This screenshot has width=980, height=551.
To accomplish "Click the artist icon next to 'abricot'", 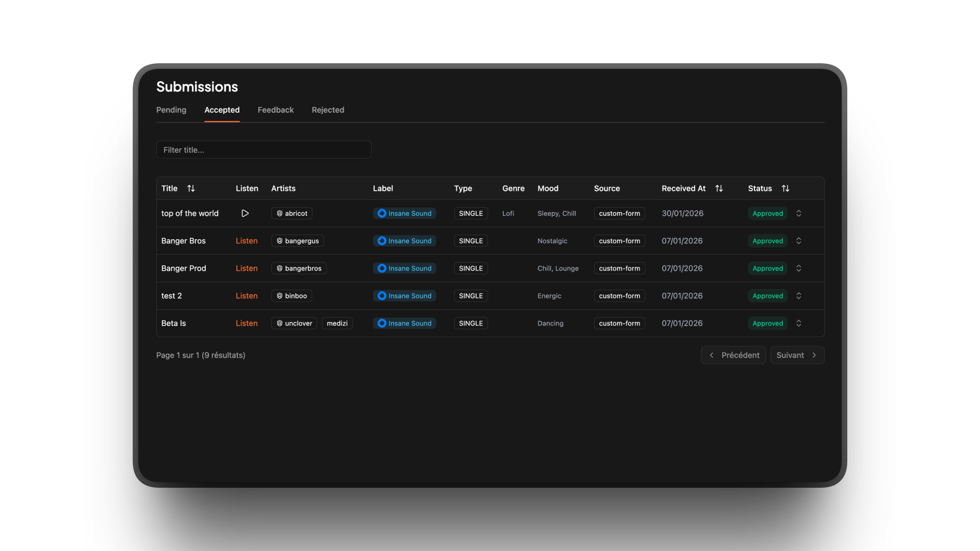I will [279, 213].
